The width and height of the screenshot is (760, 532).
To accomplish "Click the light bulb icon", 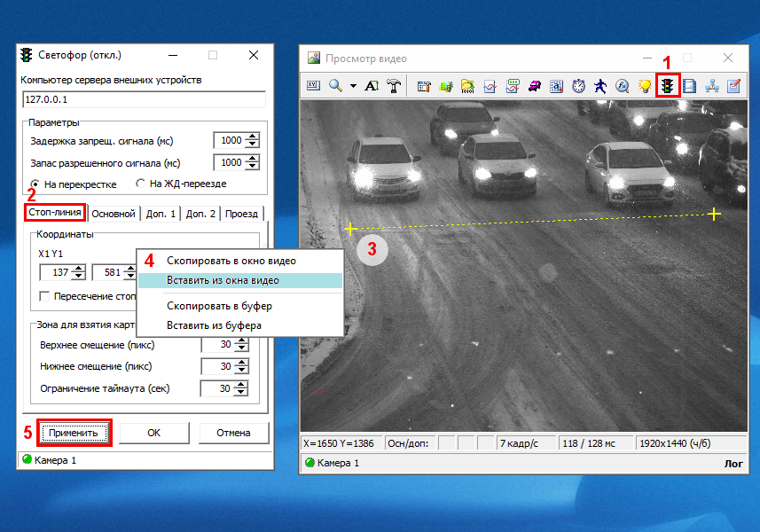I will tap(645, 86).
